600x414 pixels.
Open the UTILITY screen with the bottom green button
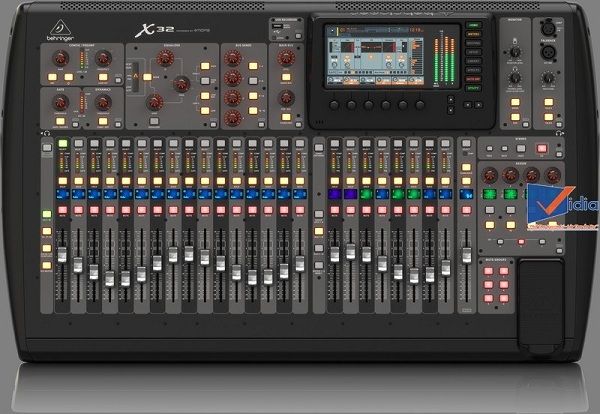coord(473,88)
